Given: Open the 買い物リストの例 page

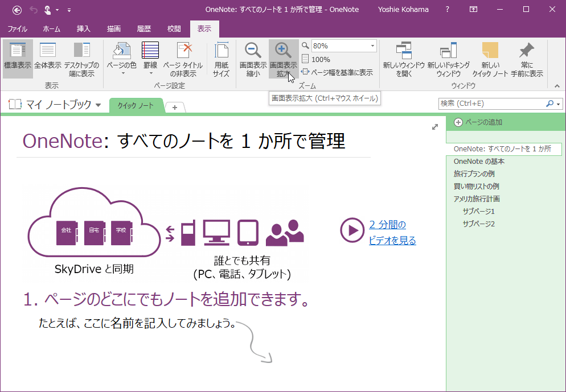Looking at the screenshot, I should tap(476, 187).
